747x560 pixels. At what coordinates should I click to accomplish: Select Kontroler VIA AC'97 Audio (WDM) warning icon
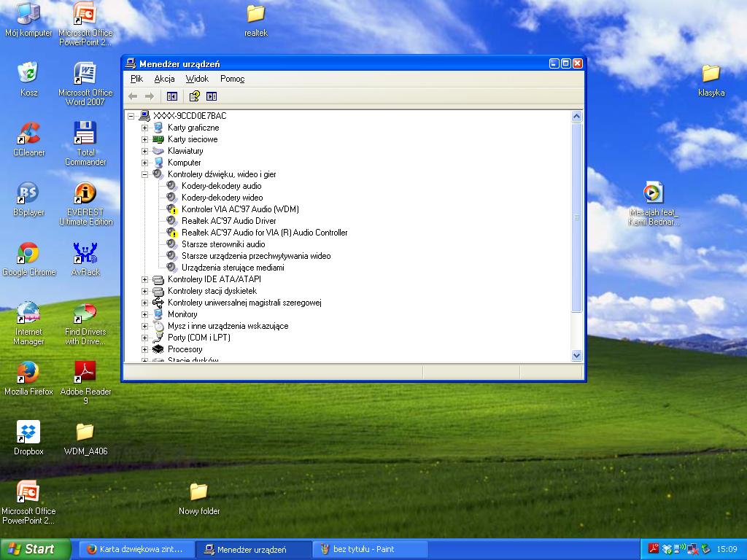click(172, 209)
